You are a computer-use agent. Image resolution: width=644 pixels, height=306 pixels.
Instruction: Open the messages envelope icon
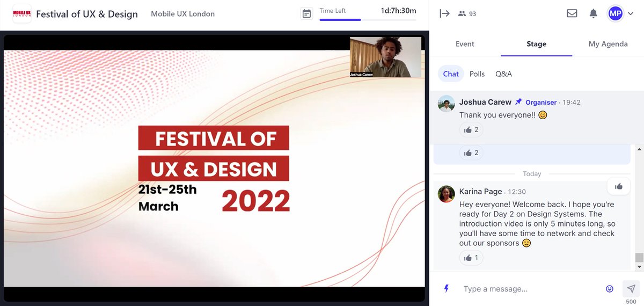tap(572, 13)
